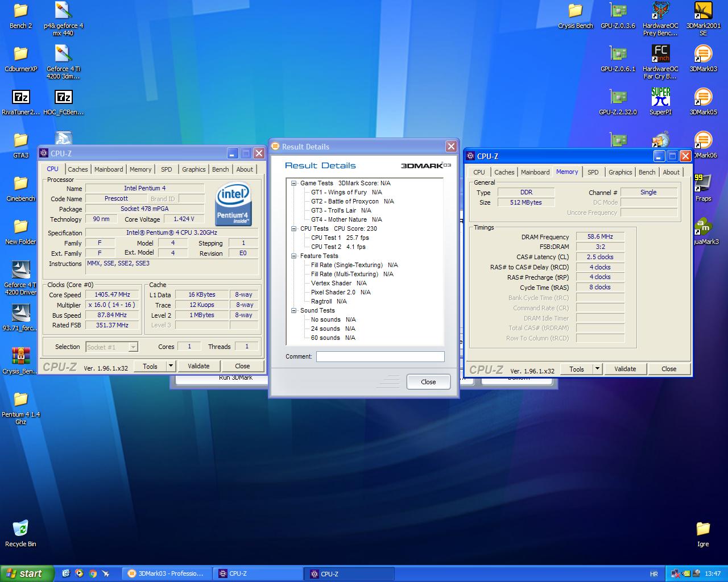
Task: Click Validate button in left CPU-Z window
Action: coord(198,366)
